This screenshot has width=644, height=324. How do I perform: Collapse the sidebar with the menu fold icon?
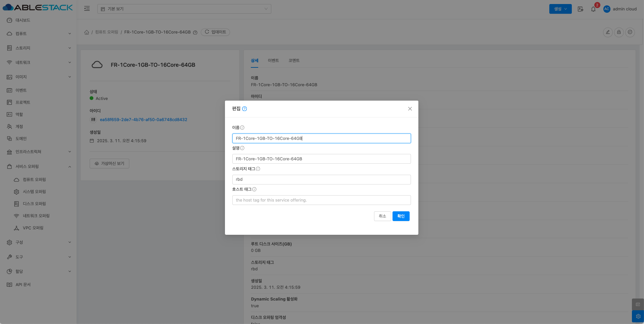(x=87, y=9)
